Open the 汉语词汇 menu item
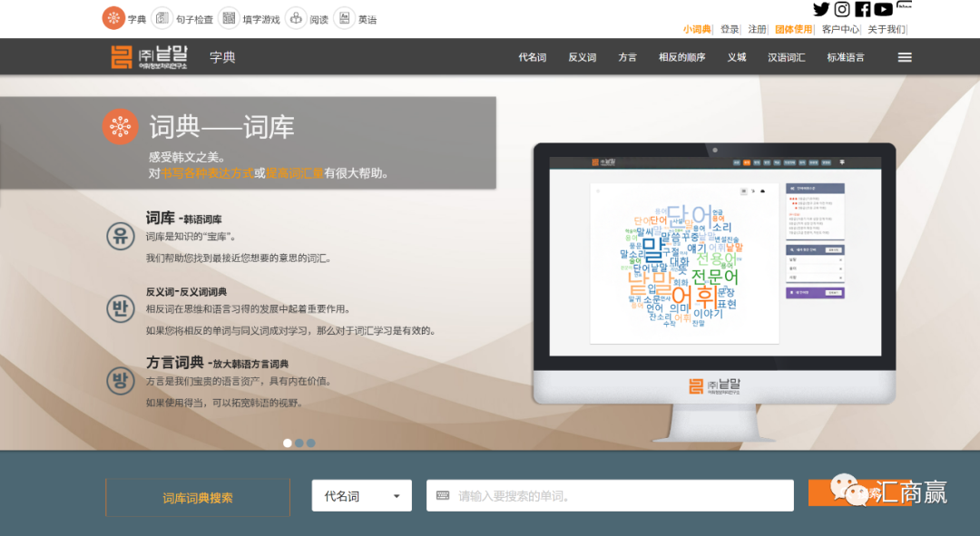The image size is (980, 536). point(787,56)
